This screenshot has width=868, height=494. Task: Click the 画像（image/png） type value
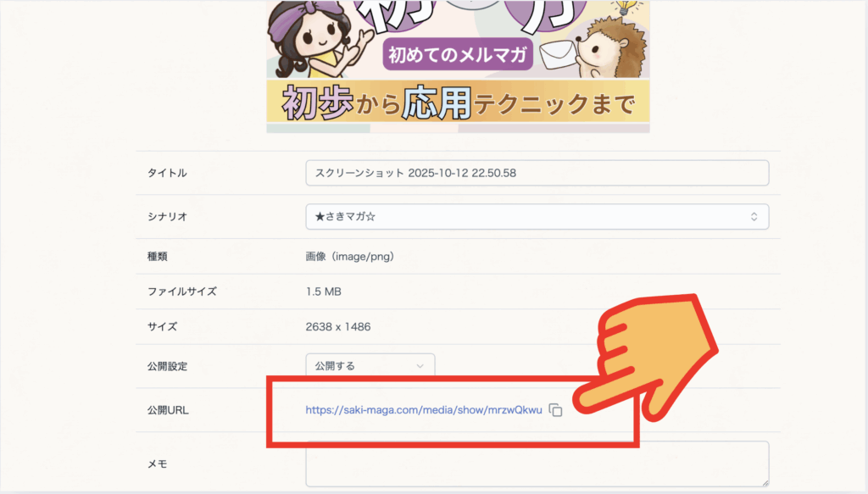click(348, 255)
